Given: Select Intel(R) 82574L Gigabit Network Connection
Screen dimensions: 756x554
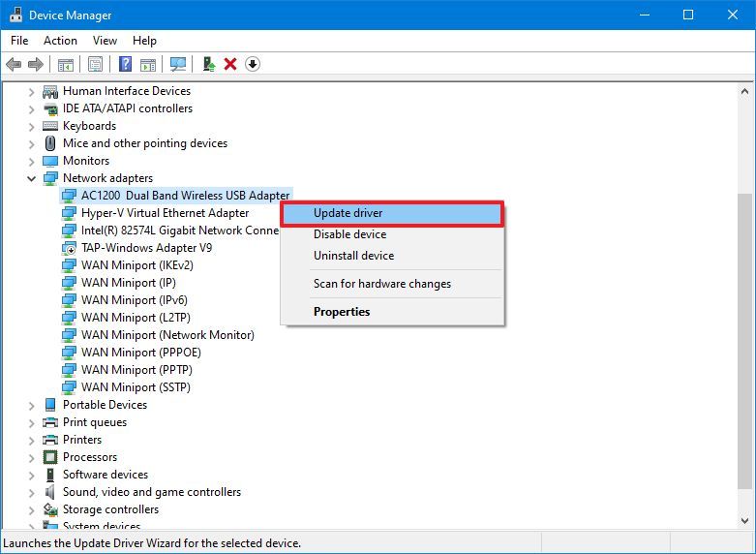Looking at the screenshot, I should (x=180, y=231).
